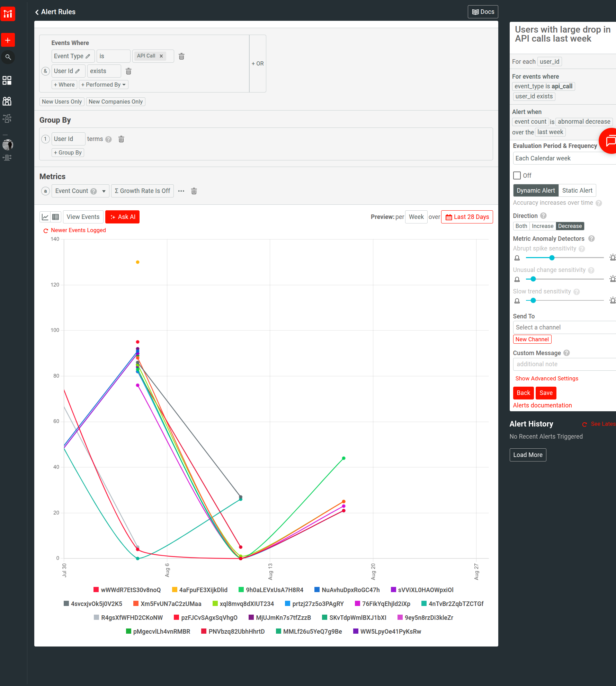Click the red plus create icon
Viewport: 616px width, 686px height.
(x=8, y=40)
